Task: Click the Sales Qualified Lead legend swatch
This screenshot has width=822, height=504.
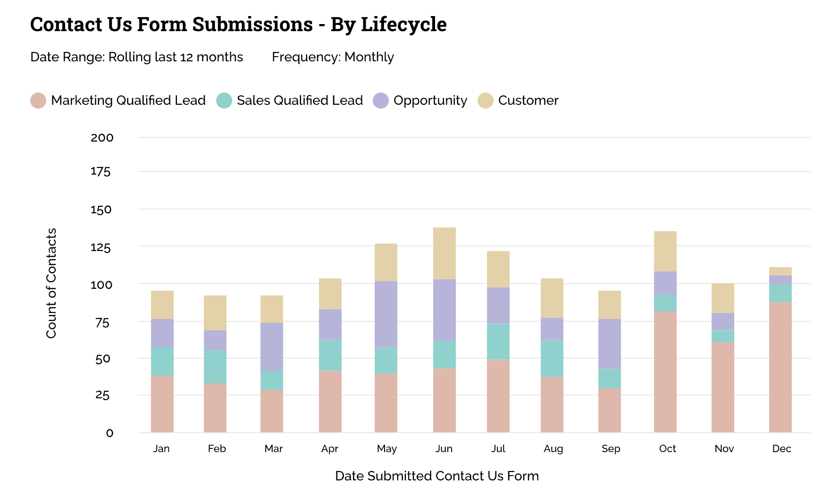Action: coord(224,101)
